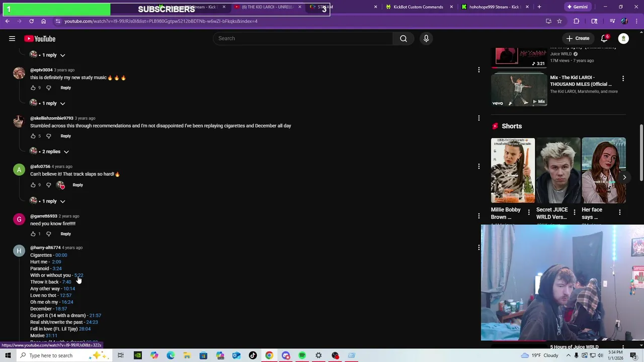
Task: Show next Shorts with the arrow
Action: coord(624,177)
